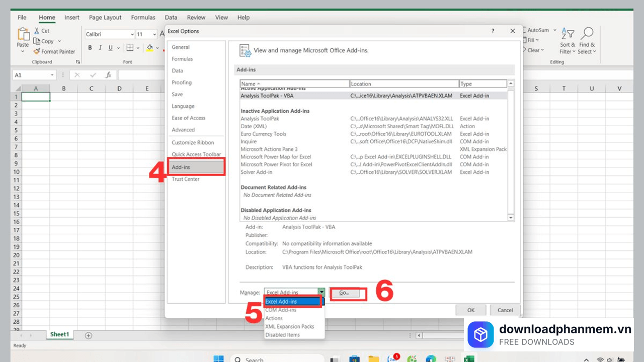This screenshot has width=644, height=362.
Task: Sort add-ins by Type column header
Action: 482,84
